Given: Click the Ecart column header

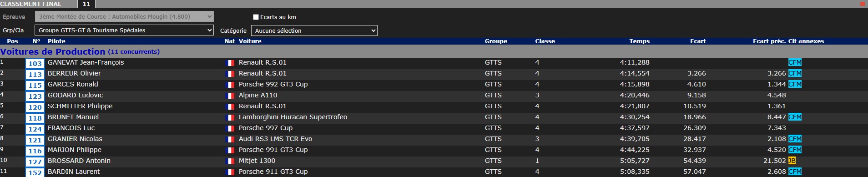Looking at the screenshot, I should (698, 41).
